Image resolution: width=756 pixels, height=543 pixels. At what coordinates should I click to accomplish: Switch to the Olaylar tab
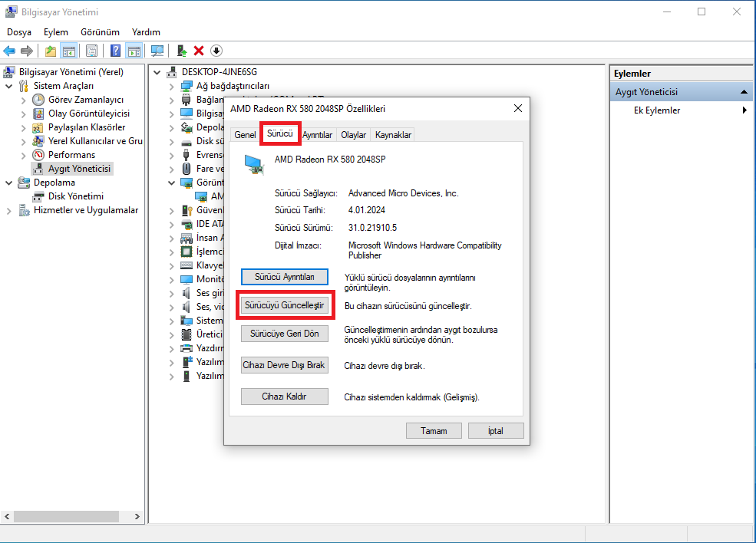point(353,135)
